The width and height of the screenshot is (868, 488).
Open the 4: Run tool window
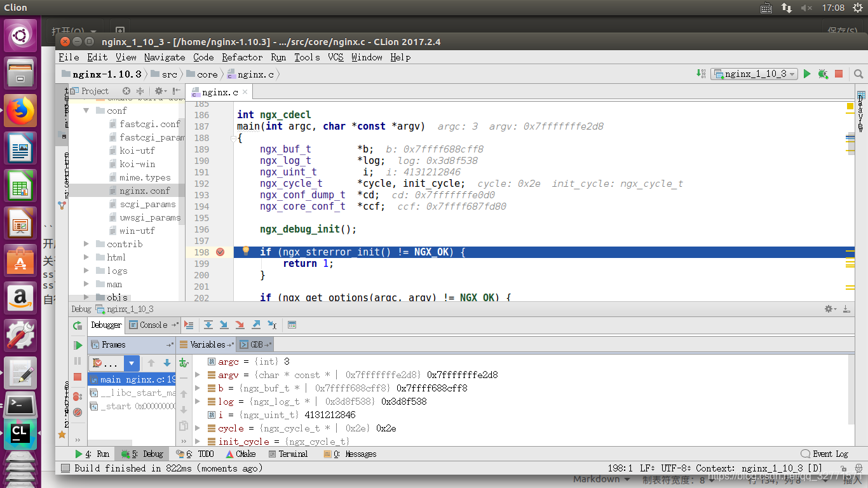(92, 454)
